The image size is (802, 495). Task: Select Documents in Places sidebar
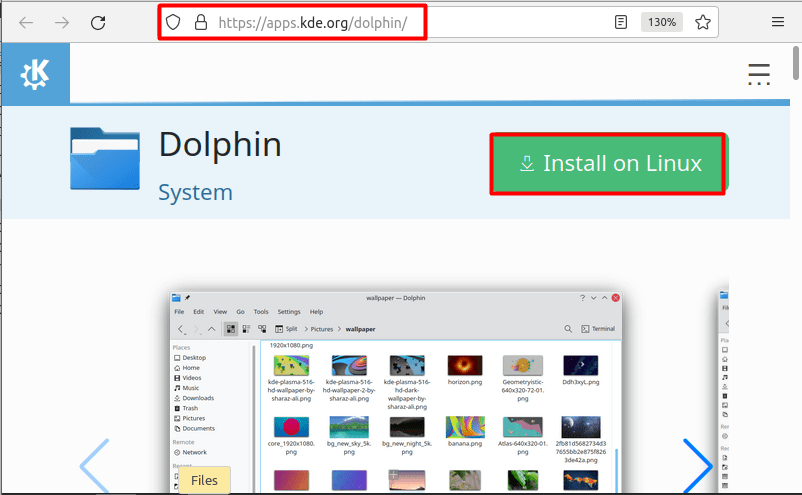pyautogui.click(x=194, y=429)
